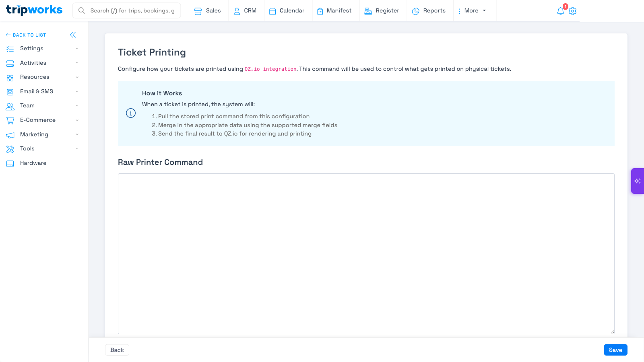Open the Reports page
The width and height of the screenshot is (644, 362).
429,10
